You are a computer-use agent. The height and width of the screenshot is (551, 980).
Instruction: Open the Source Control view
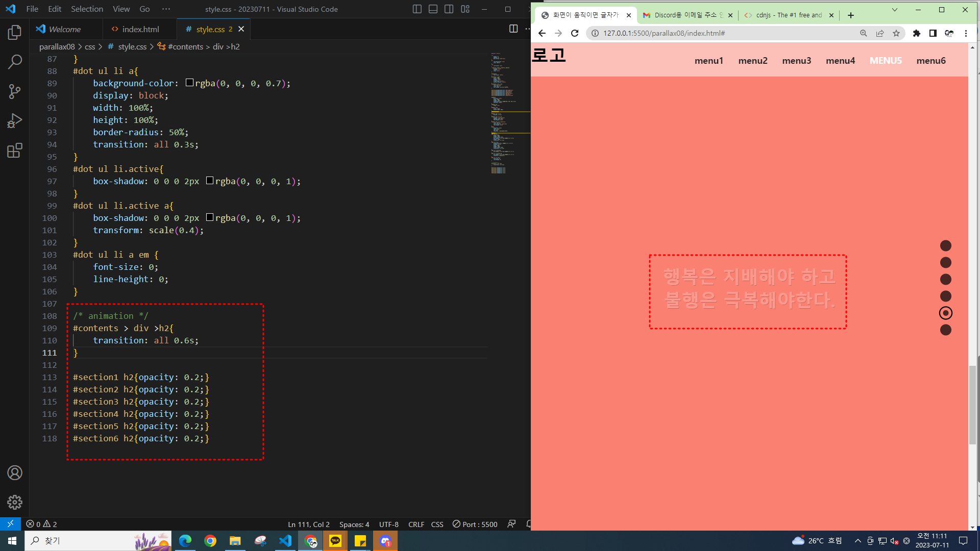tap(15, 91)
